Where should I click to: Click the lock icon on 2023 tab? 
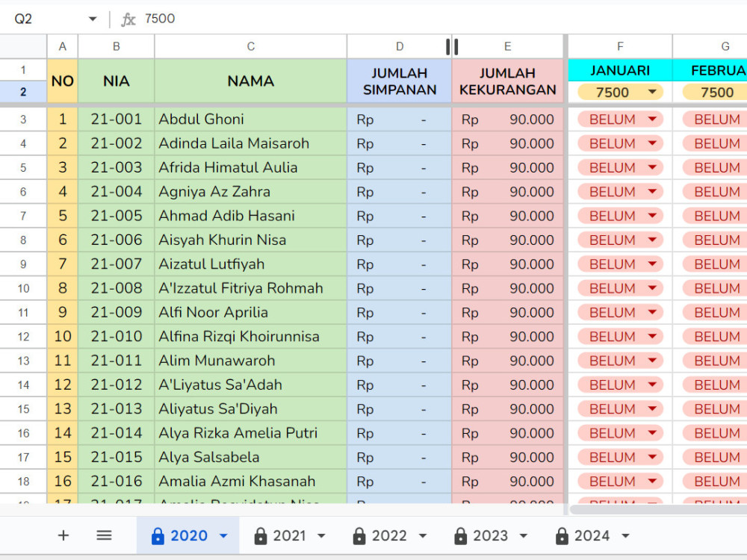(x=461, y=535)
